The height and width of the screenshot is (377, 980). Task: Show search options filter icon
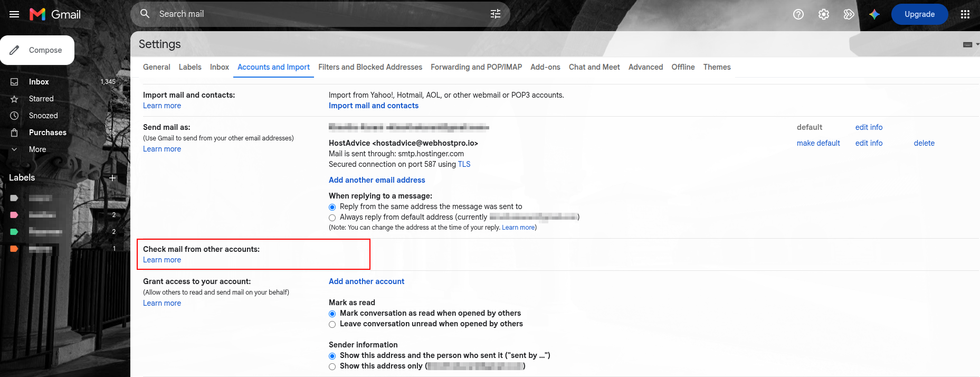(x=496, y=14)
